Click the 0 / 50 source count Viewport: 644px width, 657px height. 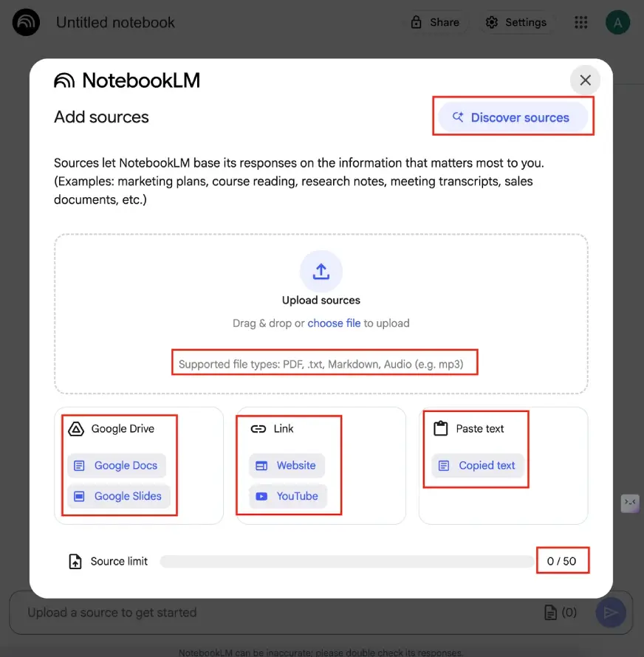click(562, 561)
